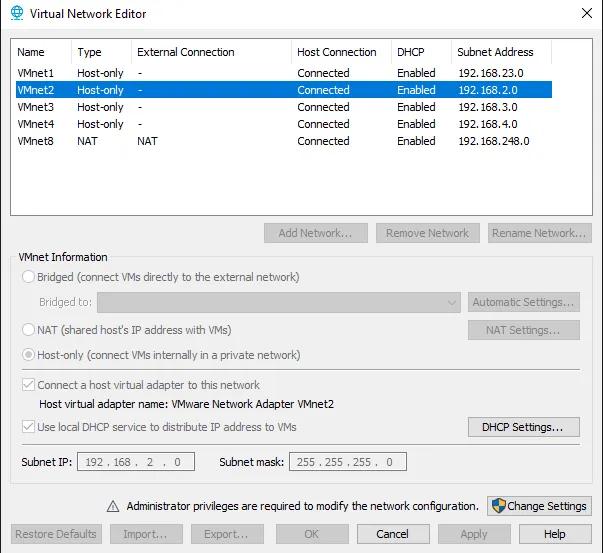Select the VMnet2 network row

pyautogui.click(x=284, y=90)
